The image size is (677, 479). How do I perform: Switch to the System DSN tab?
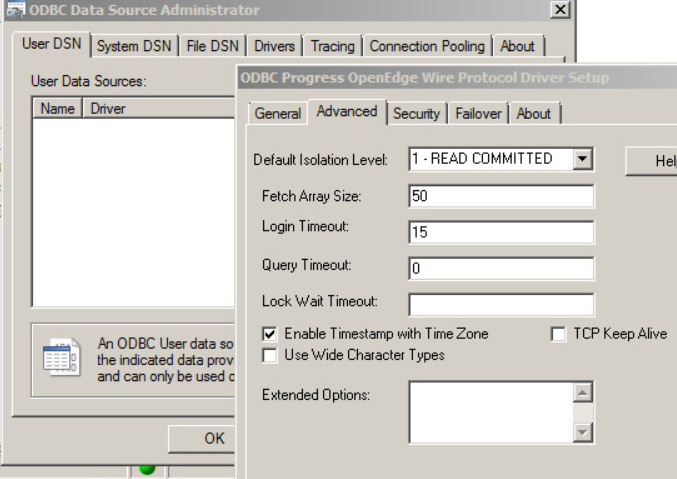coord(134,46)
